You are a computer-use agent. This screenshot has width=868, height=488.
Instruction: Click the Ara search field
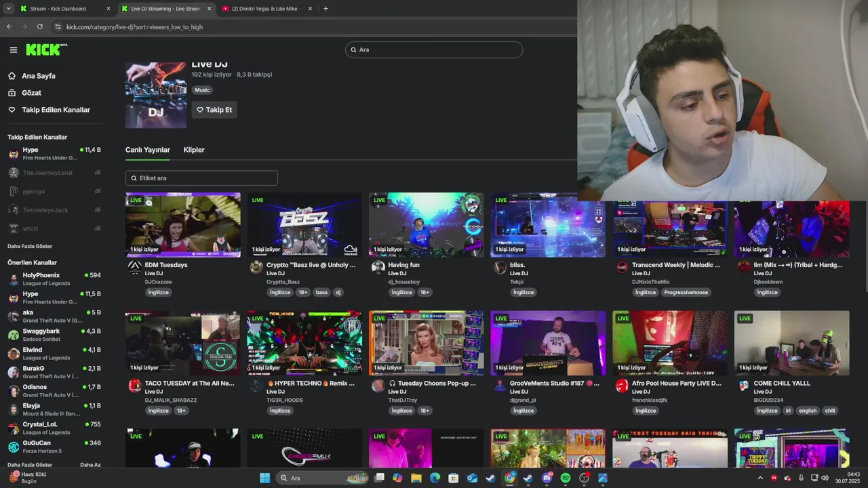(x=434, y=49)
